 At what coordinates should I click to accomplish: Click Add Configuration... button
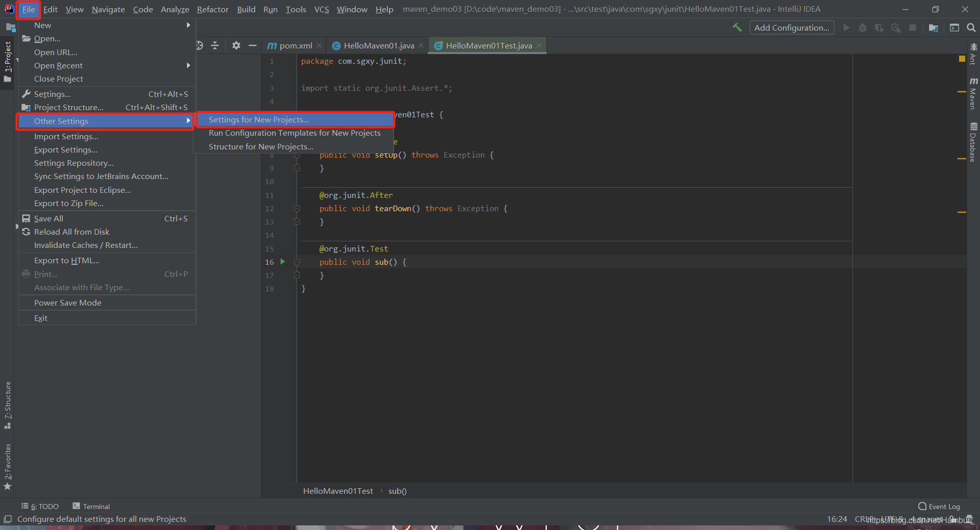pos(792,28)
